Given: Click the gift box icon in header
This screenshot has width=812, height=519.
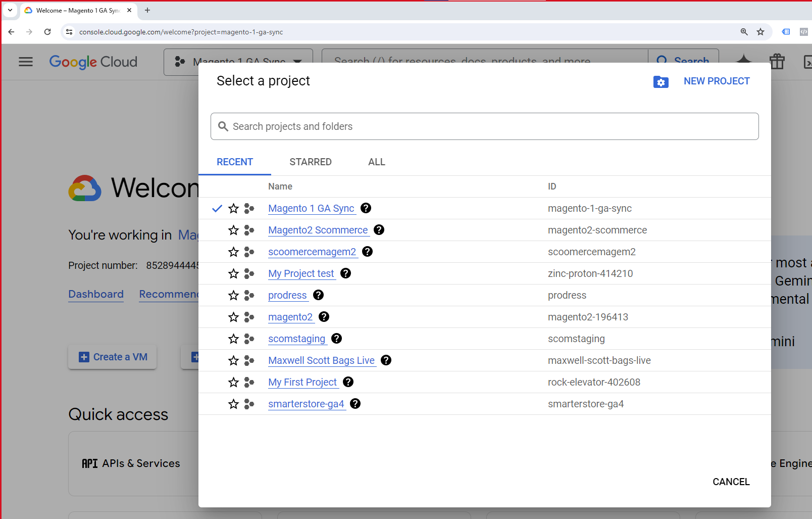Looking at the screenshot, I should pyautogui.click(x=777, y=62).
